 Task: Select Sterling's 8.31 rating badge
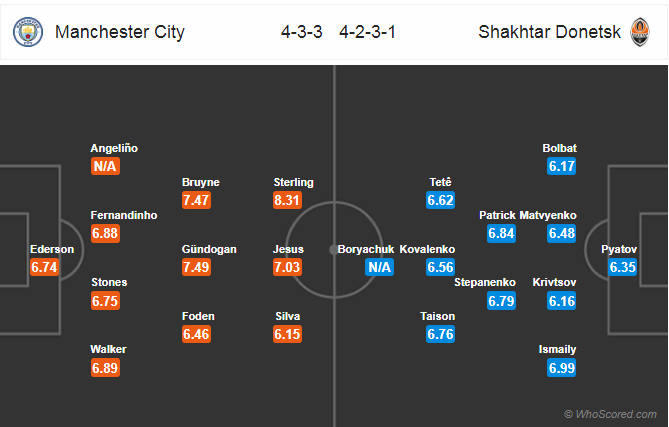point(287,200)
